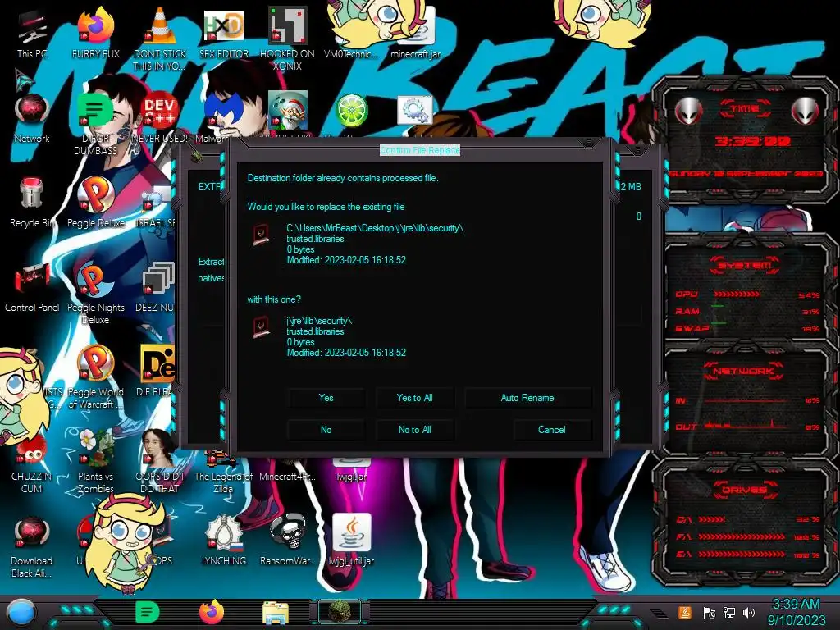Select HOOKED ON XONIX game icon

click(288, 38)
